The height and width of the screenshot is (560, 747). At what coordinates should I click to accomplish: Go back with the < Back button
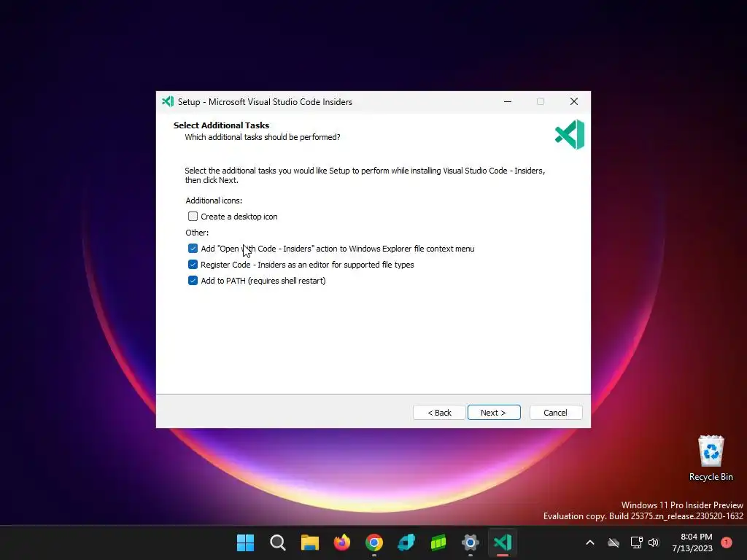click(x=438, y=413)
